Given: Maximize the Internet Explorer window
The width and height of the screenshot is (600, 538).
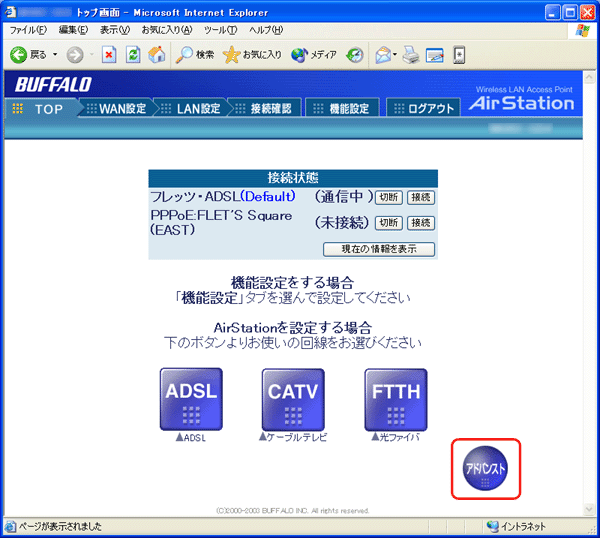Looking at the screenshot, I should 570,13.
